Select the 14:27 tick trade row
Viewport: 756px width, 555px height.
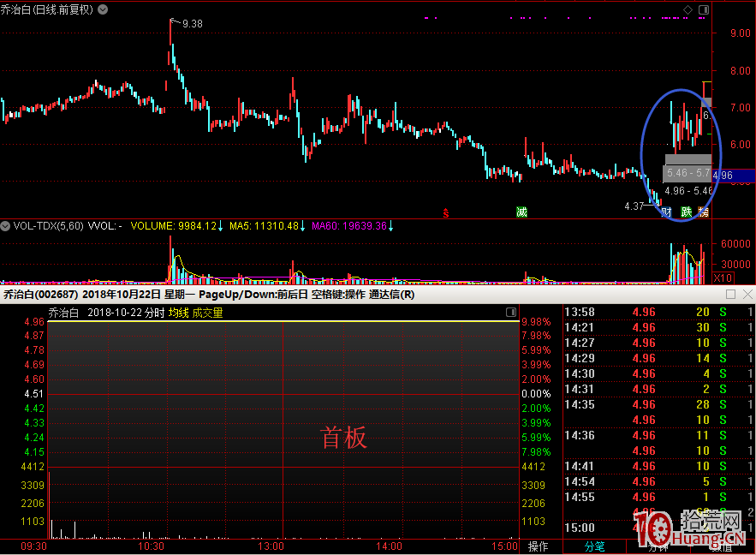click(658, 343)
